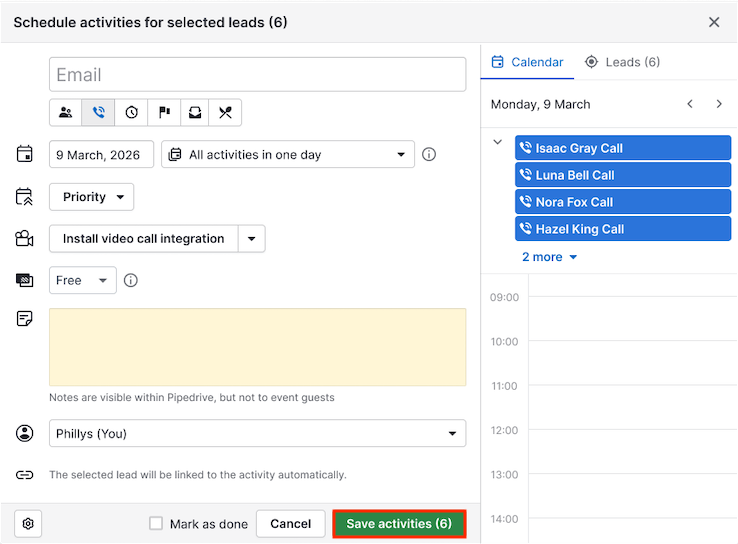
Task: Choose the Task clock activity icon
Action: (131, 113)
